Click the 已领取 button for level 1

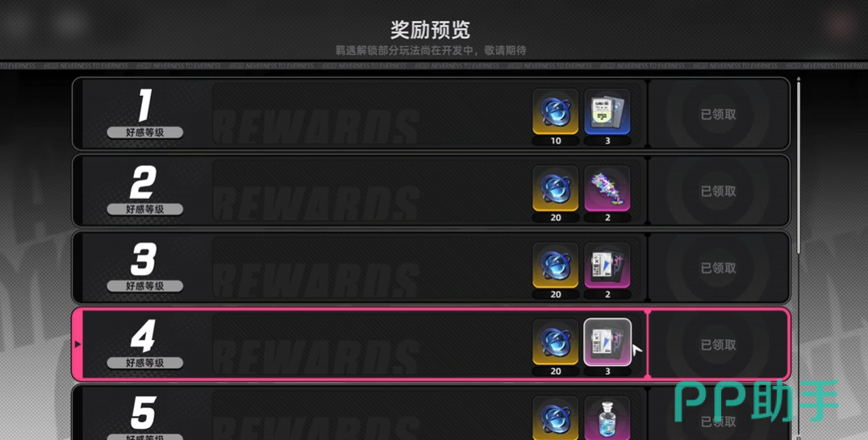719,114
